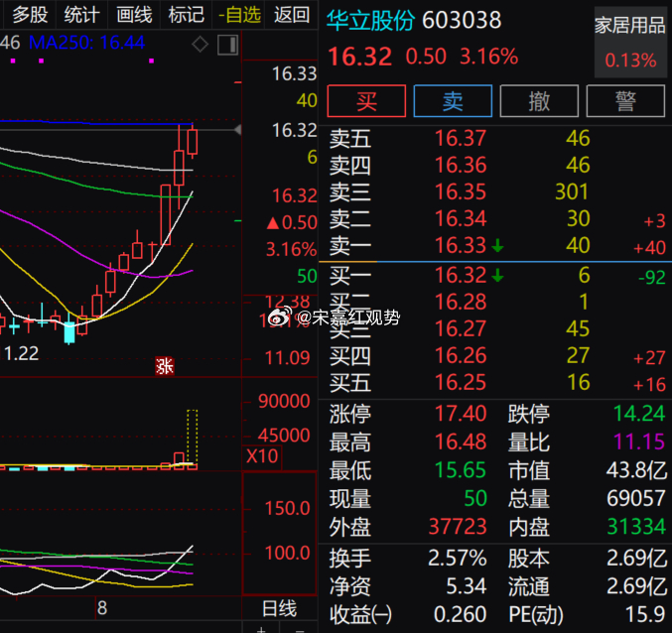Click 收益(一) value 0.260
Screen dimensions: 672x633
tap(460, 615)
